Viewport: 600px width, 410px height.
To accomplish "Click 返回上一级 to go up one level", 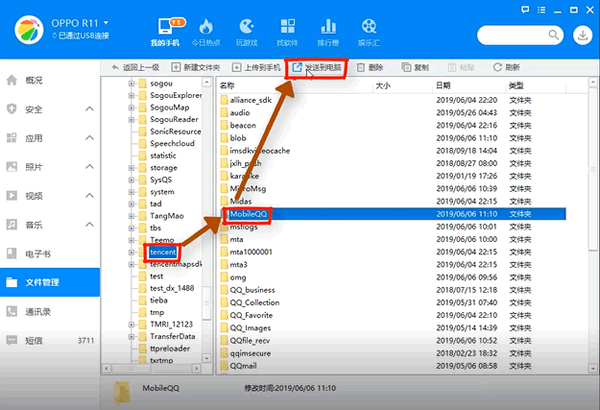I will coord(135,67).
